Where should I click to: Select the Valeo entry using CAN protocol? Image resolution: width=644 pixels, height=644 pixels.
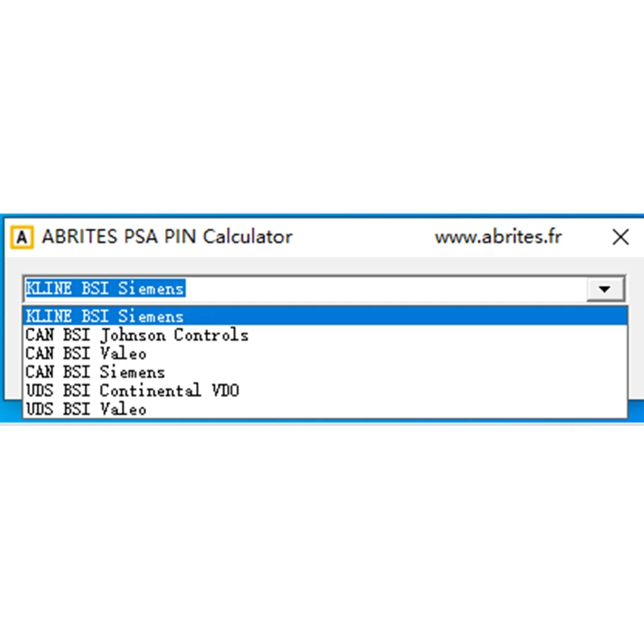(x=325, y=353)
